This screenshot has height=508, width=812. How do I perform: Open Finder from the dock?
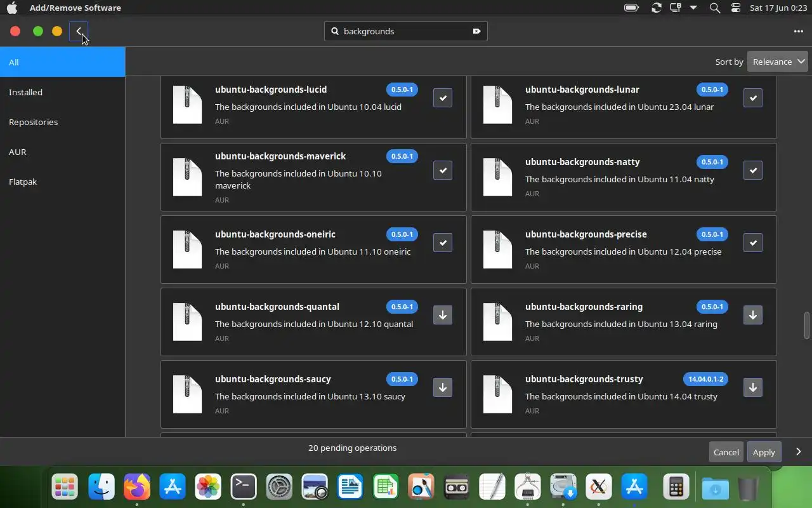point(101,487)
